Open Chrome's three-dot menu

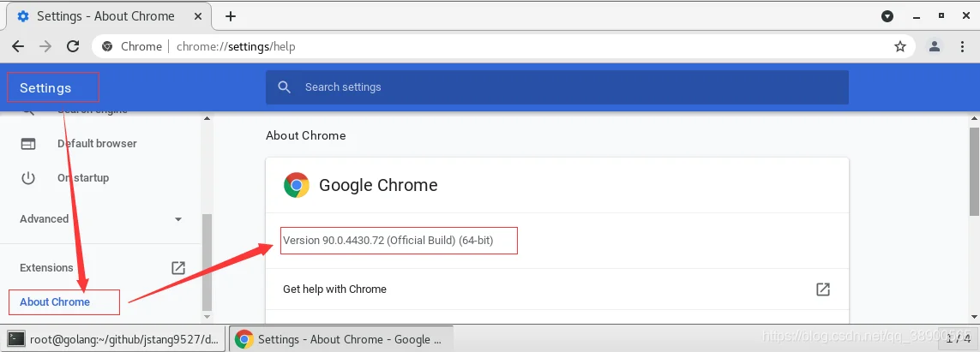[963, 46]
